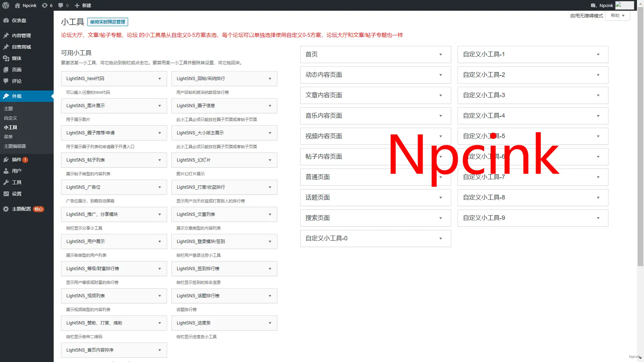
Task: Open the 帮助 dropdown at top right
Action: tap(617, 15)
